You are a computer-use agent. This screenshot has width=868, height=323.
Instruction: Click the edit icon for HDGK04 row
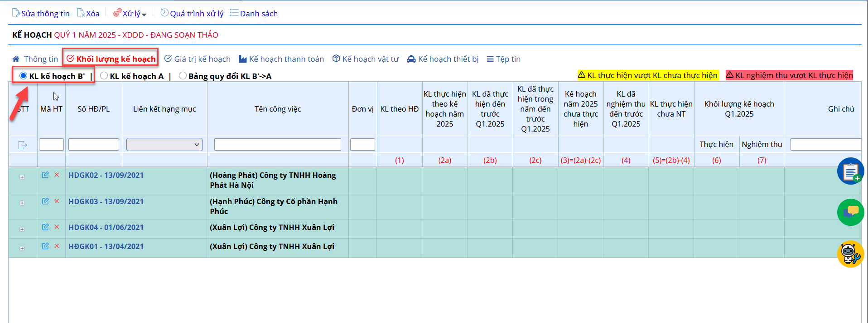[45, 227]
